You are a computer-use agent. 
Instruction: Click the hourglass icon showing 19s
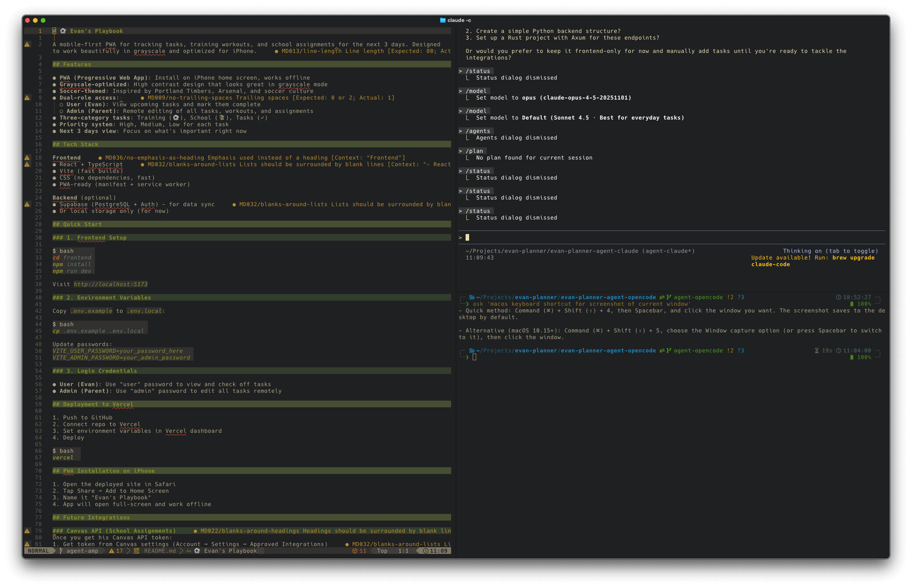coord(817,351)
